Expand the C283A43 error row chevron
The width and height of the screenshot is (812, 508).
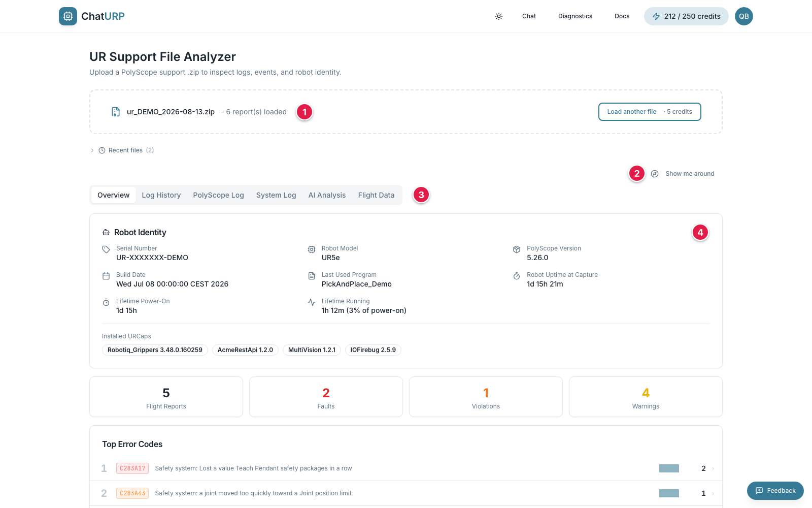tap(713, 493)
